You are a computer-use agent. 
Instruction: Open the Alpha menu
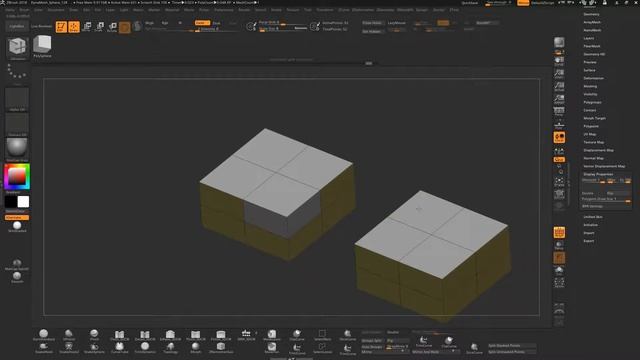9,9
